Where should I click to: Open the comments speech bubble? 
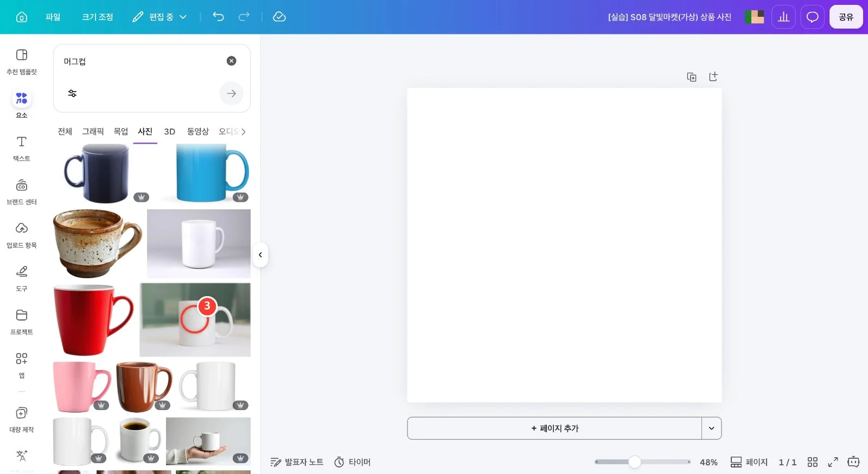click(812, 17)
